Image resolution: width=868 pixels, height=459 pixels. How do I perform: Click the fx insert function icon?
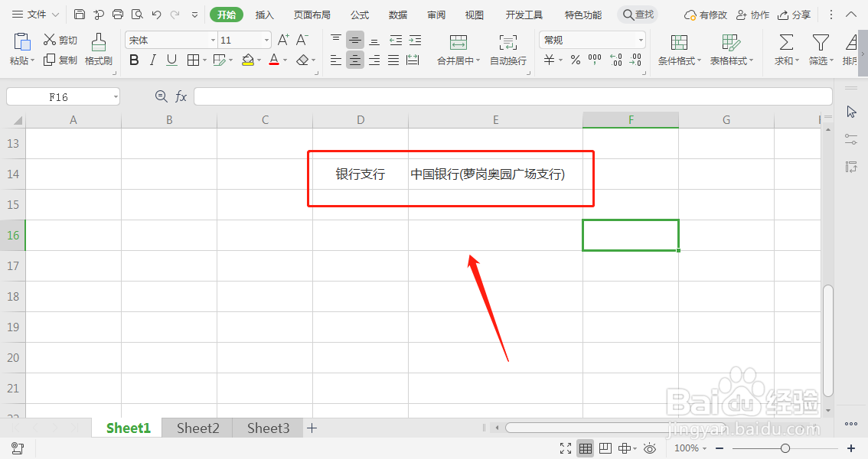pos(181,97)
